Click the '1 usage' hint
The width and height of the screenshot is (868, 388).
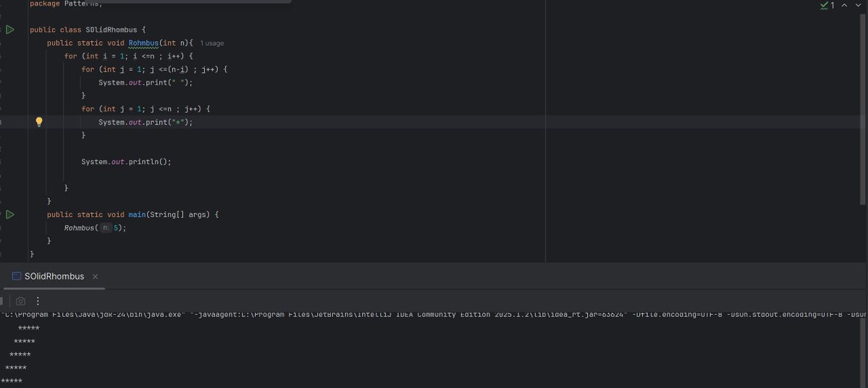tap(212, 43)
